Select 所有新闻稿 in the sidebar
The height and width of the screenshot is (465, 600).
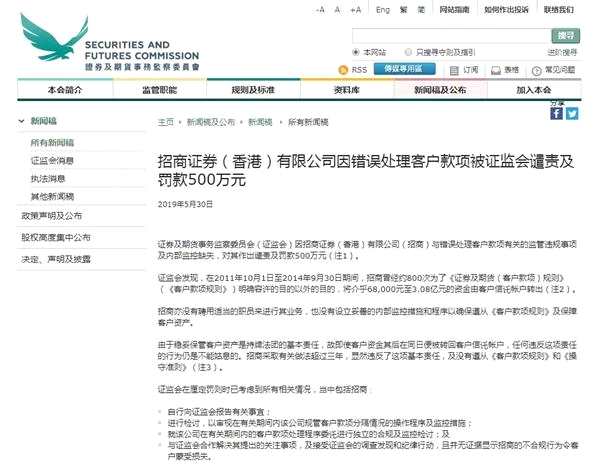(x=52, y=143)
